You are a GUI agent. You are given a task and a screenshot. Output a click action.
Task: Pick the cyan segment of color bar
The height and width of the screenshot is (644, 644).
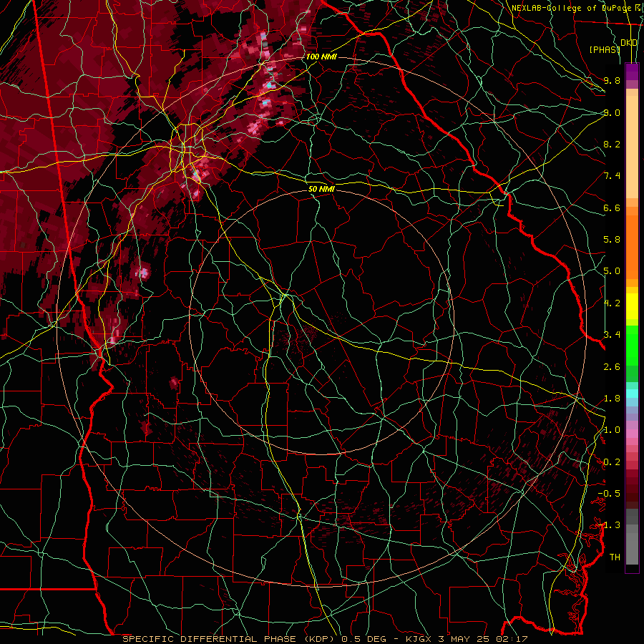tap(632, 394)
